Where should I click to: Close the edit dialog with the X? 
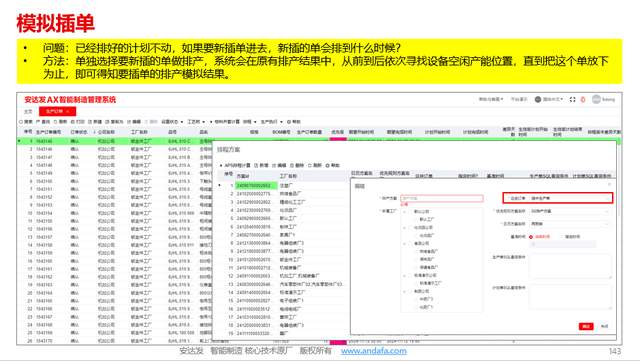(x=609, y=185)
